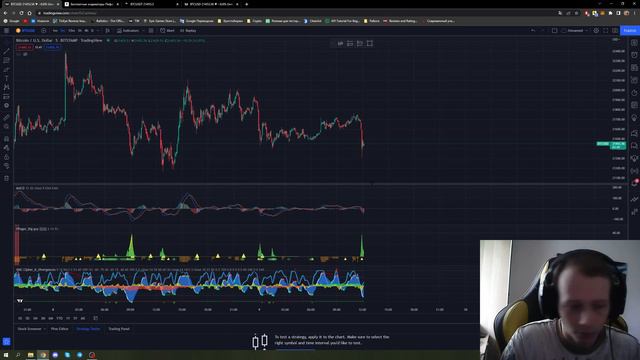Screen dimensions: 640x360
Task: Click the remove drawings trash icon
Action: point(6,178)
